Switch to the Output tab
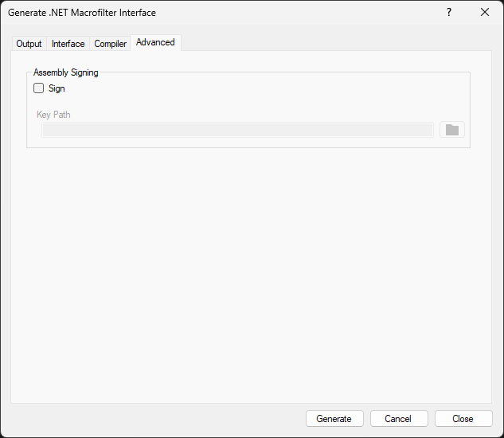This screenshot has width=504, height=438. pos(29,44)
